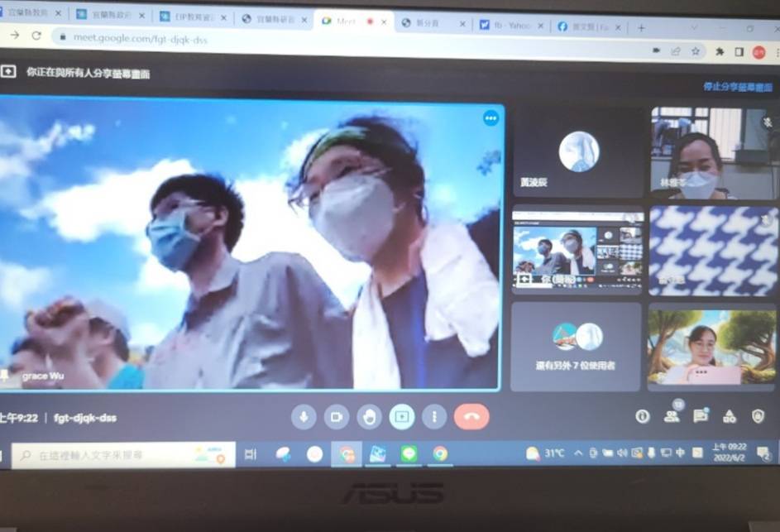Open the in-call chat panel
Screen dimensions: 780x532
(701, 417)
